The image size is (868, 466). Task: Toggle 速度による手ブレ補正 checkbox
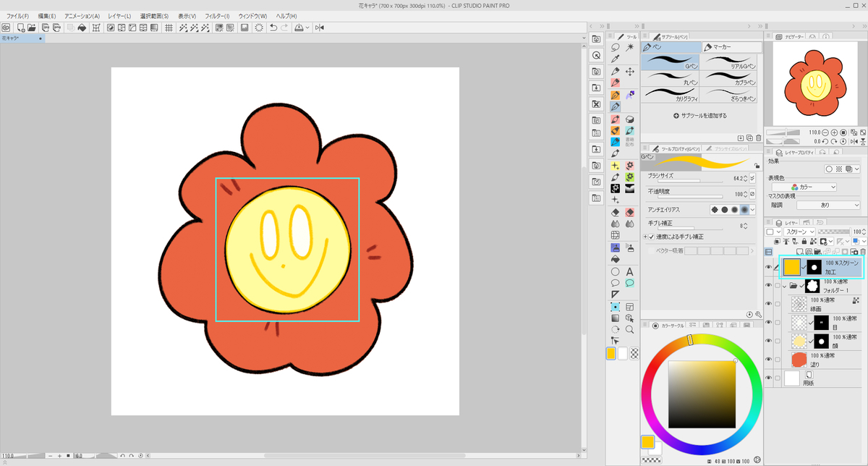point(652,237)
